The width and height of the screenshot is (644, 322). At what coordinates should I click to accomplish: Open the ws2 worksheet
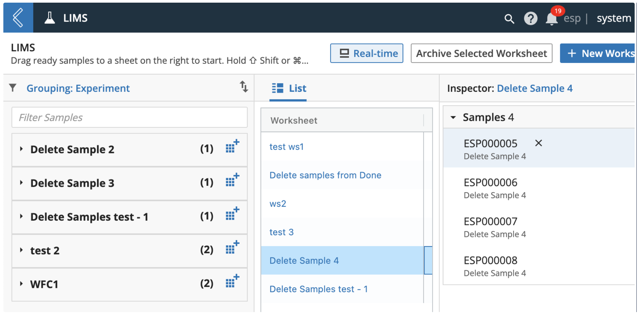[278, 204]
